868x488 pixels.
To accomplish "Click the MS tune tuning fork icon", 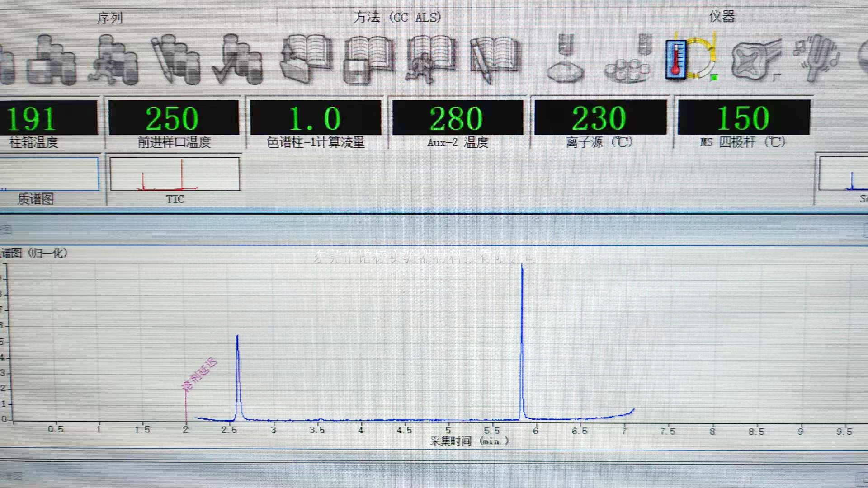I will coord(817,58).
